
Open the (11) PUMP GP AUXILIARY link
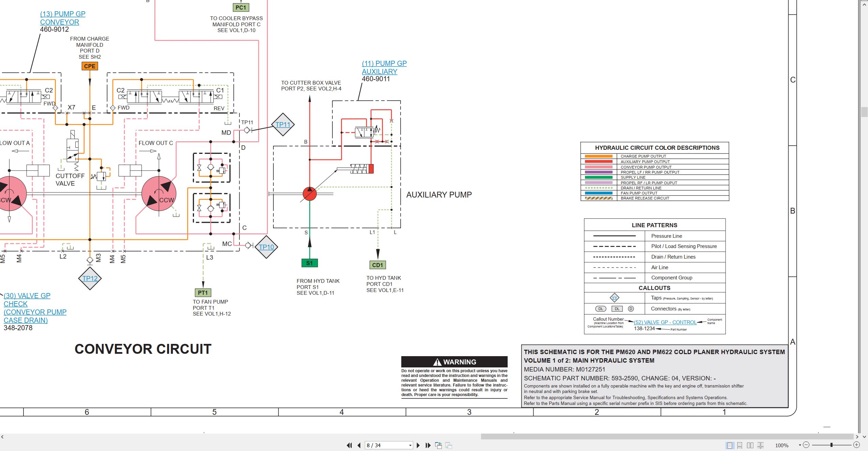384,68
